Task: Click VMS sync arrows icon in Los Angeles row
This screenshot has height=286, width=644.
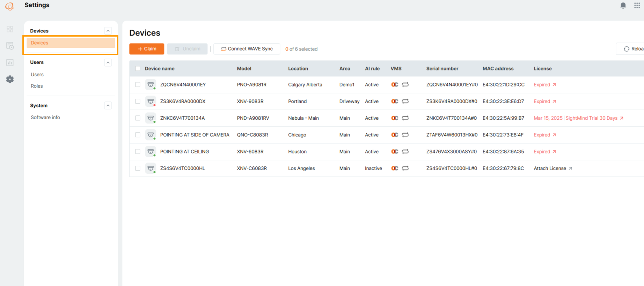Action: click(x=405, y=168)
